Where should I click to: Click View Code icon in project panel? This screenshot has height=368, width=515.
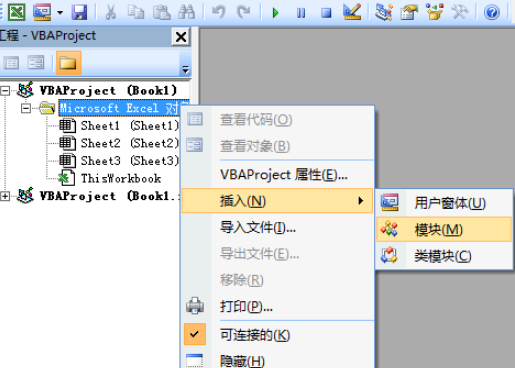[x=11, y=63]
